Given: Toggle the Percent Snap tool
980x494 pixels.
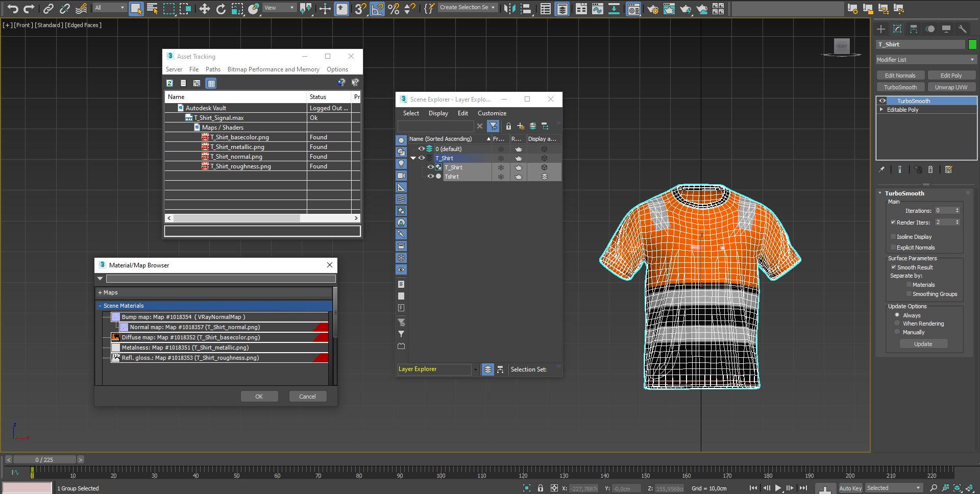Looking at the screenshot, I should [x=394, y=8].
